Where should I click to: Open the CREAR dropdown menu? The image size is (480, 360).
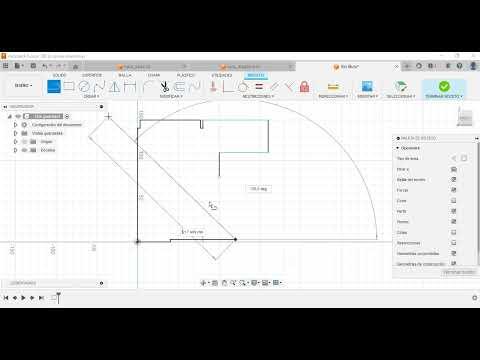click(91, 96)
